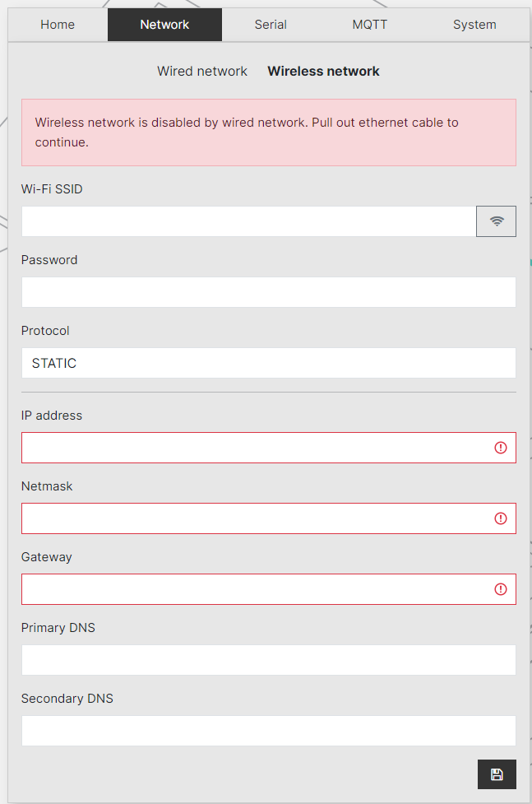Click the Secondary DNS input field
532x804 pixels.
268,731
